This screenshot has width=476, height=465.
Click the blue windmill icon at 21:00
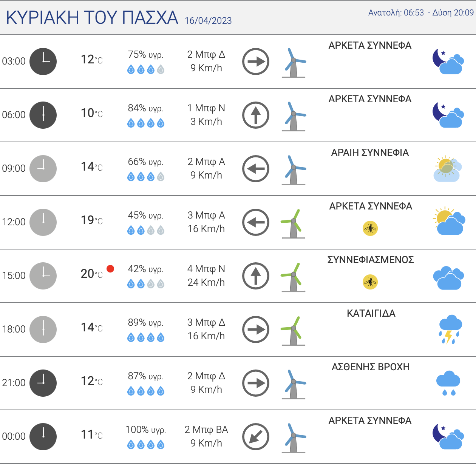tap(294, 384)
